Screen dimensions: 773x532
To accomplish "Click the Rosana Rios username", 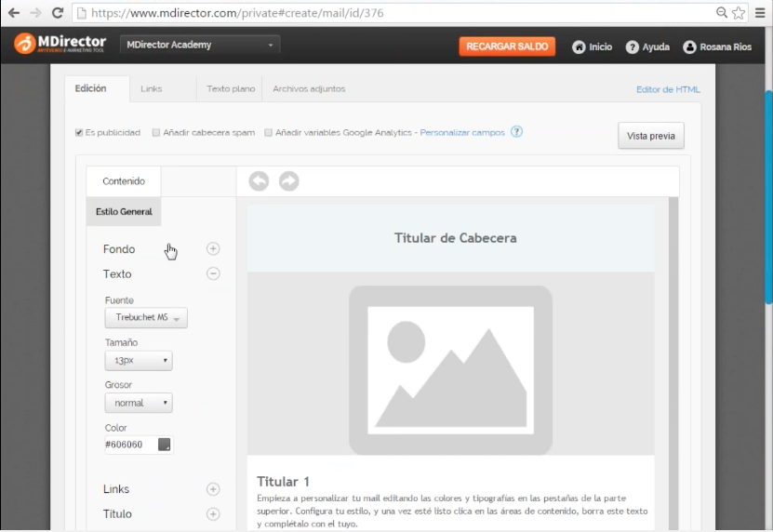I will point(726,47).
